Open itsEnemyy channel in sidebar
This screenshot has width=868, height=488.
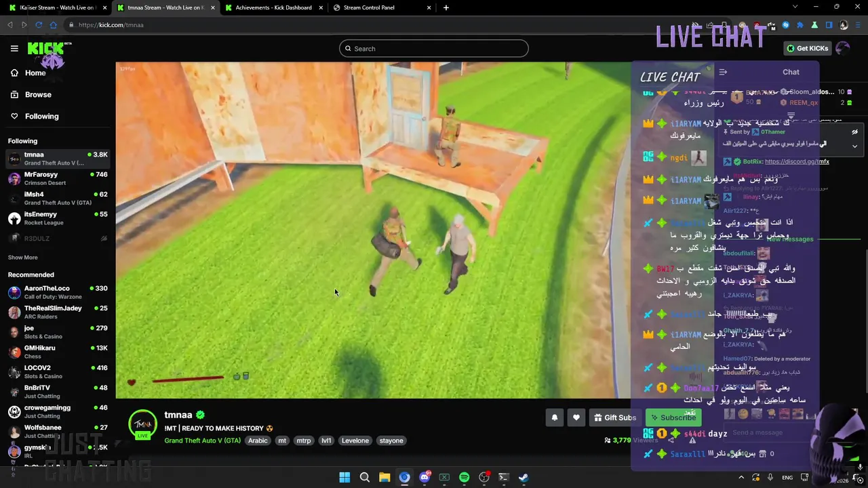tap(58, 218)
